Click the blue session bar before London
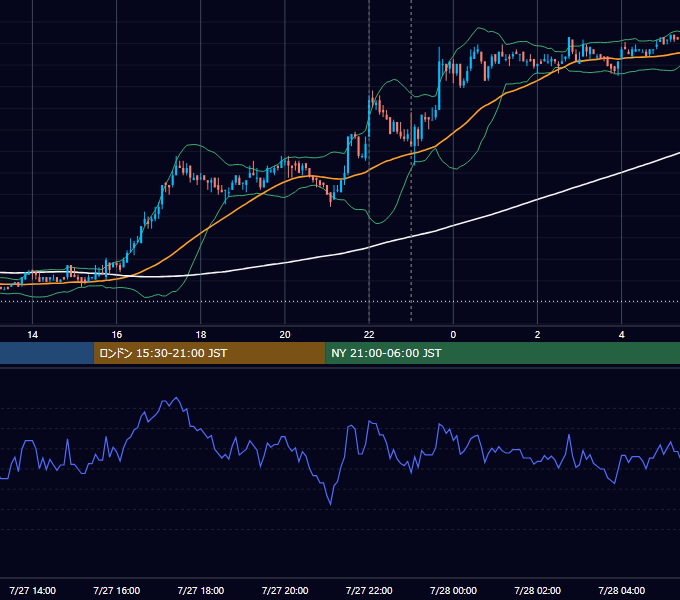 47,353
